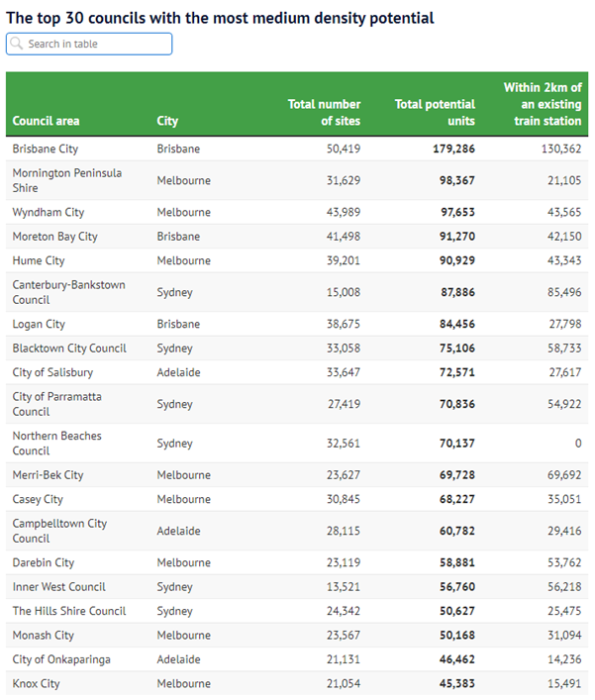Image resolution: width=595 pixels, height=700 pixels.
Task: Click Brisbane in Logan City row
Action: [x=178, y=324]
